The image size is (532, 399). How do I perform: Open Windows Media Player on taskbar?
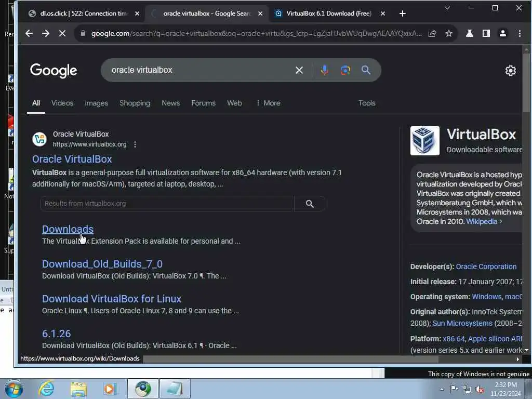(110, 389)
